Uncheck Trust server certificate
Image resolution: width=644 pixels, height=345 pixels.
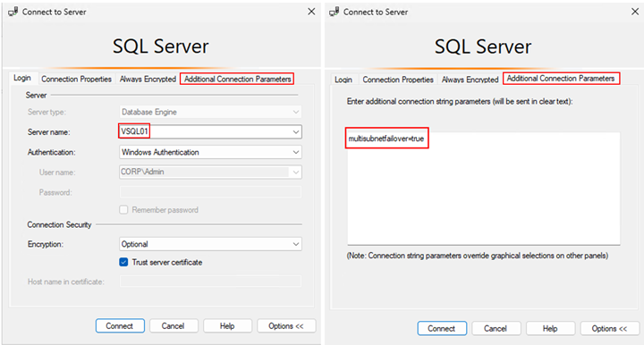tap(123, 262)
